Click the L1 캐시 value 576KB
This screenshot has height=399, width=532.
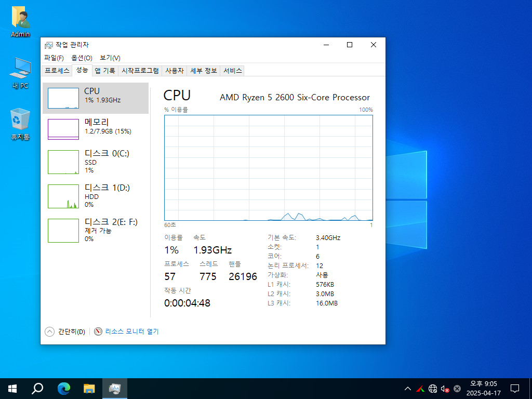coord(325,284)
